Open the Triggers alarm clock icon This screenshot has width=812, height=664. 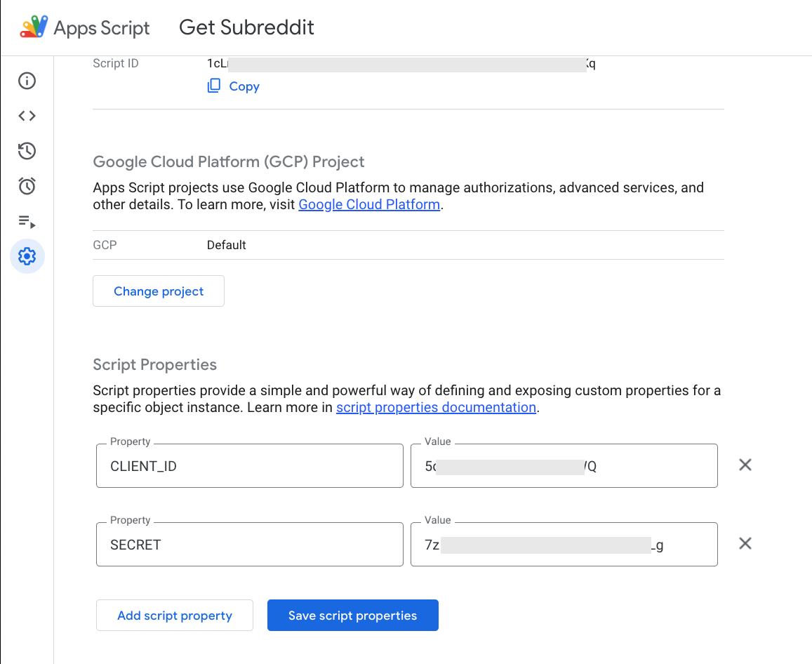click(27, 186)
